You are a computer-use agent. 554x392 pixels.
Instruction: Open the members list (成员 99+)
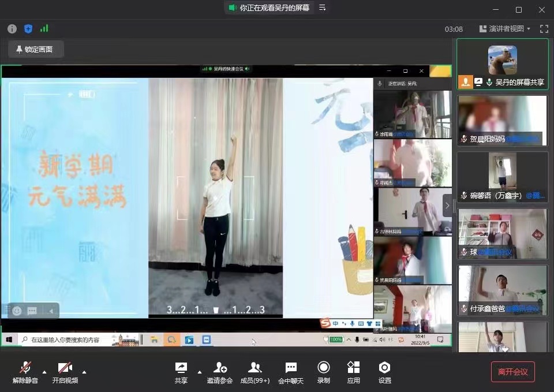click(254, 368)
